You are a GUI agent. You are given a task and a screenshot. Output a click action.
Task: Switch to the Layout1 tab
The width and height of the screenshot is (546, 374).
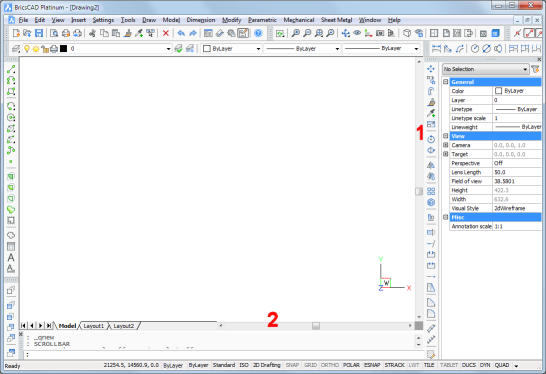click(x=94, y=326)
